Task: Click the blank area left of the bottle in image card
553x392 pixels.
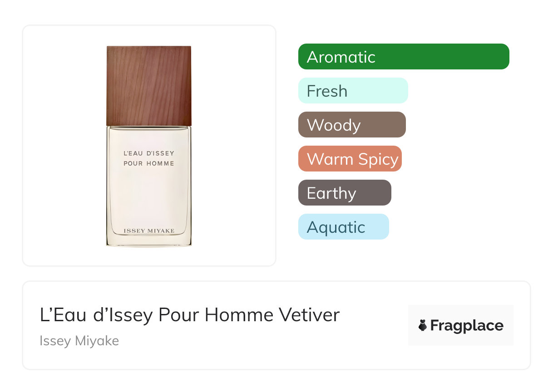Action: 64,145
